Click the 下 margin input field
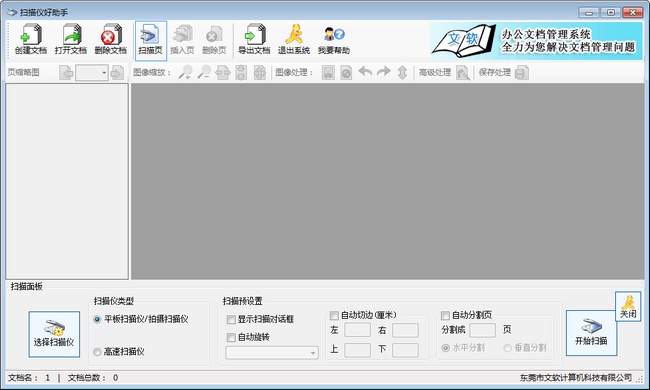650x390 pixels. click(405, 350)
